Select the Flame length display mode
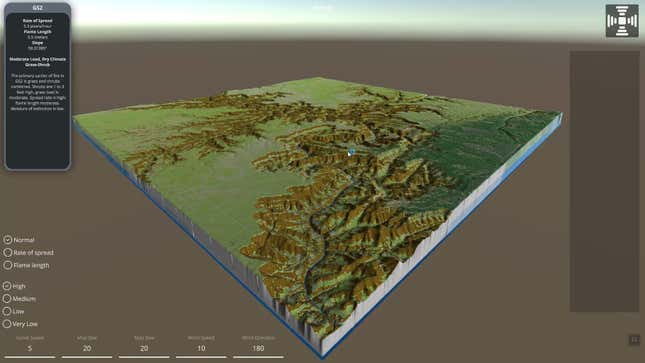This screenshot has width=645, height=363. point(26,265)
